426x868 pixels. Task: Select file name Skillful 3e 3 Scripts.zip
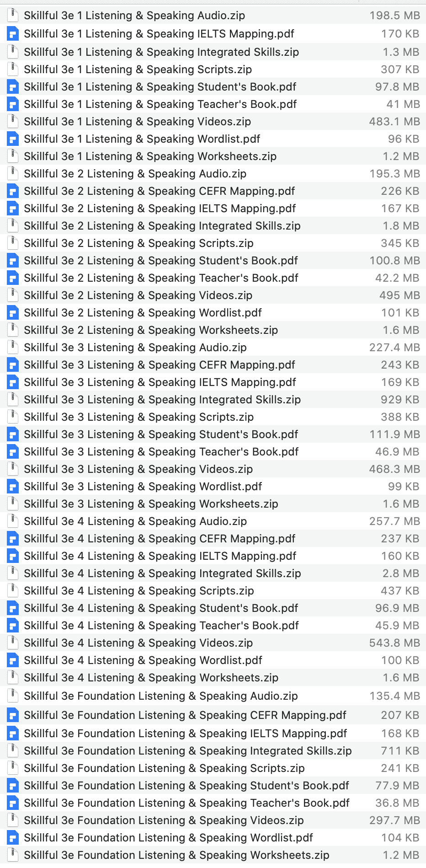click(138, 417)
